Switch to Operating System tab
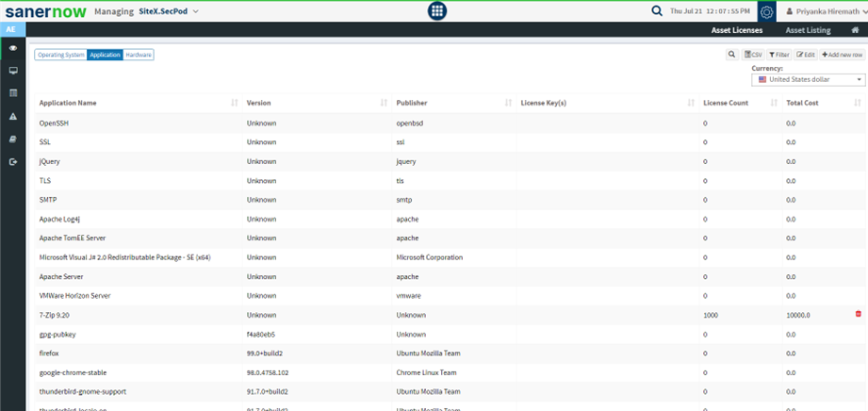868x411 pixels. pyautogui.click(x=61, y=55)
